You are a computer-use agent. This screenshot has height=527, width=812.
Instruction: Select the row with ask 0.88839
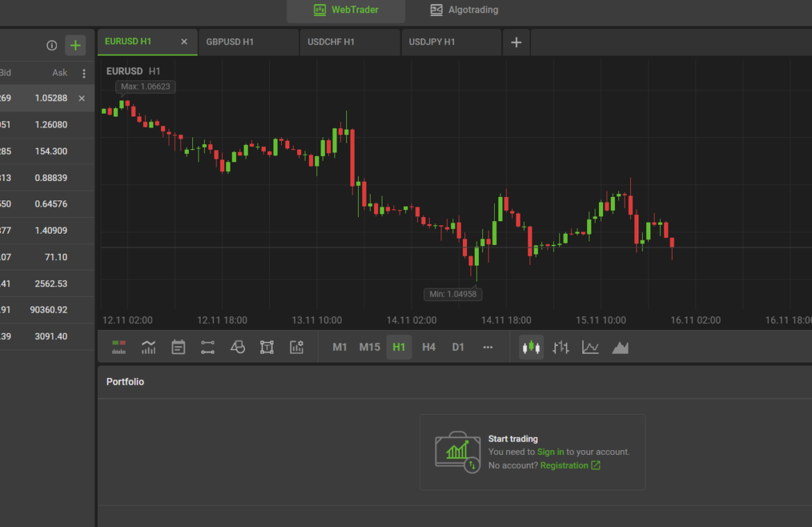47,178
